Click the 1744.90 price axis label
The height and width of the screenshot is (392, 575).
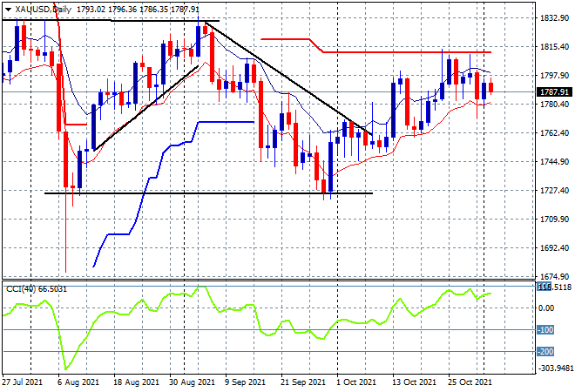point(554,162)
